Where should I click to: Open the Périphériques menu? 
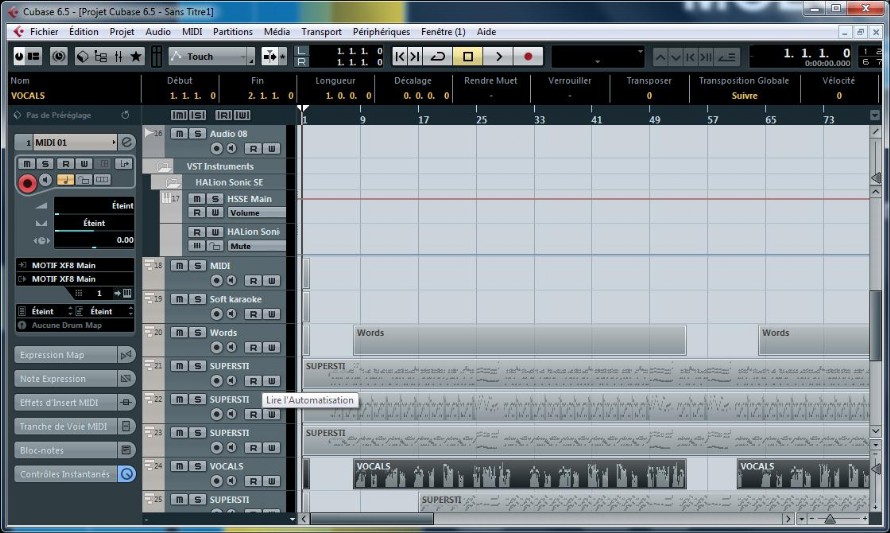(381, 32)
